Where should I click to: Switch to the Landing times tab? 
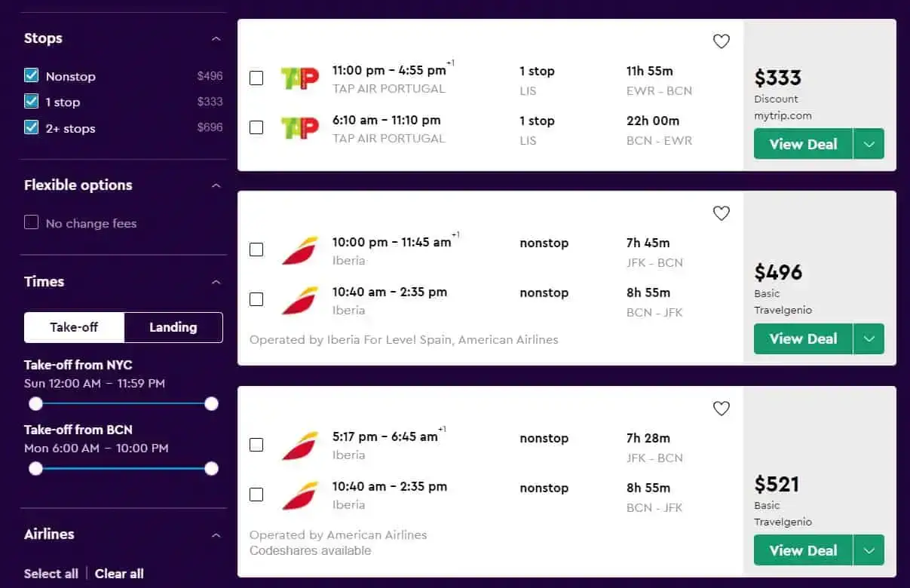click(x=173, y=327)
